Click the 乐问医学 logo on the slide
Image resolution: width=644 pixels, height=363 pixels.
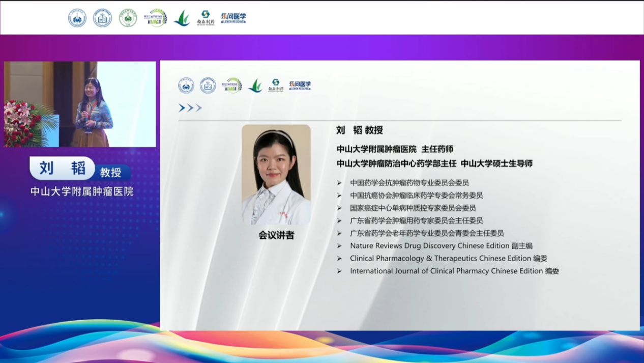point(300,85)
